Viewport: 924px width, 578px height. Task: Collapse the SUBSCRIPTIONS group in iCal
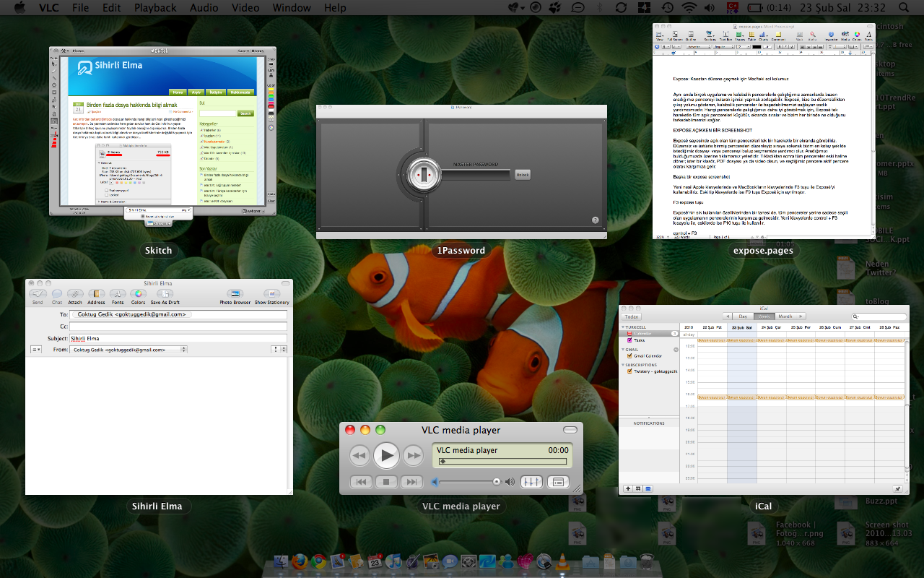(x=623, y=365)
